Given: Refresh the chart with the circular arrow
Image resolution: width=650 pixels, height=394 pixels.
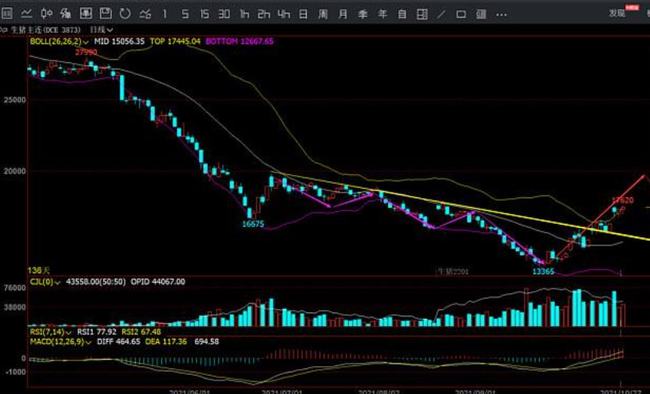Looking at the screenshot, I should click(125, 14).
